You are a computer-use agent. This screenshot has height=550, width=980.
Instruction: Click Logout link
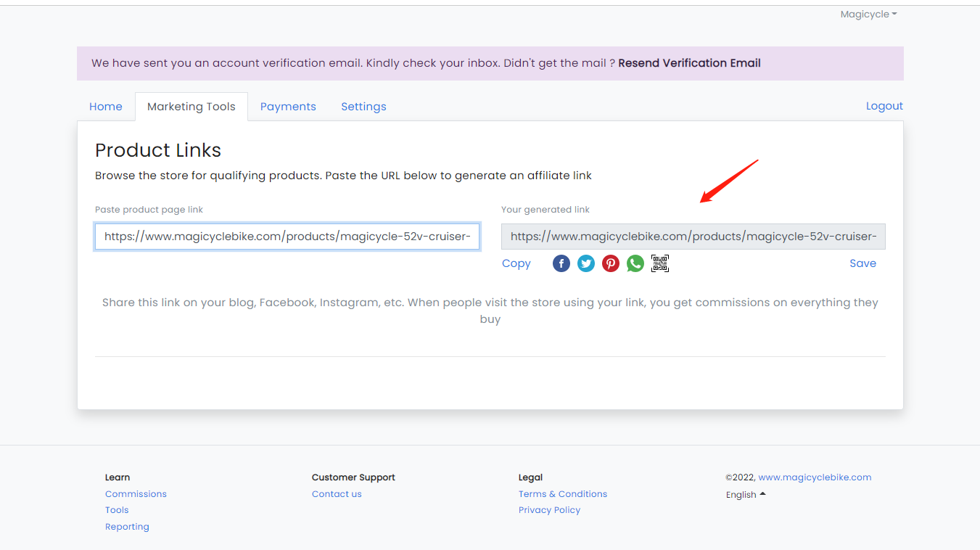[884, 106]
